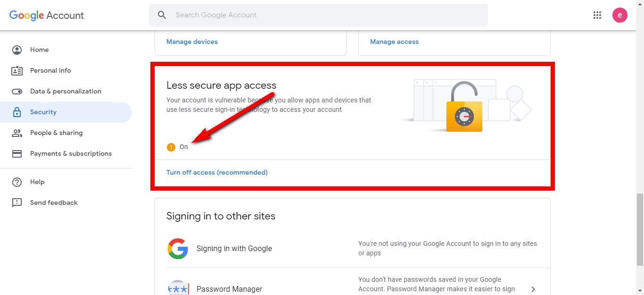644x295 pixels.
Task: Click the Payments & subscriptions card icon
Action: tap(17, 153)
